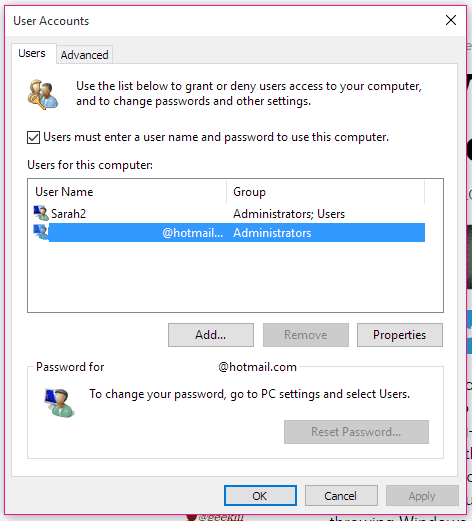The height and width of the screenshot is (521, 472).
Task: Click the users-with-key icon at top
Action: [x=43, y=94]
